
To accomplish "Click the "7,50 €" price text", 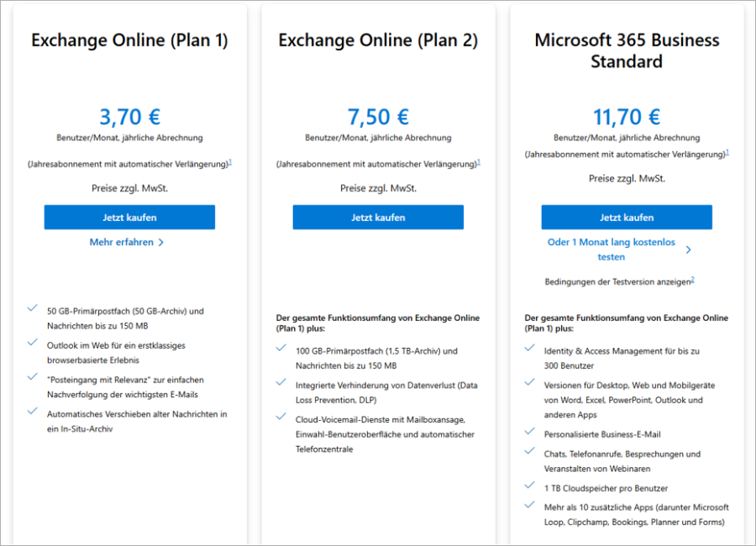I will pos(377,117).
